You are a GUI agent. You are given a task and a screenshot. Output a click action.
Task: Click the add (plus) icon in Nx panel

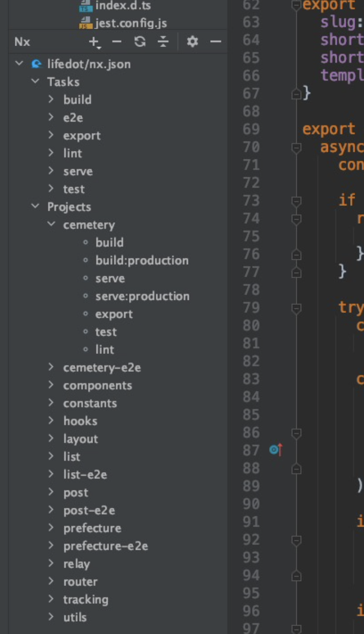coord(94,43)
